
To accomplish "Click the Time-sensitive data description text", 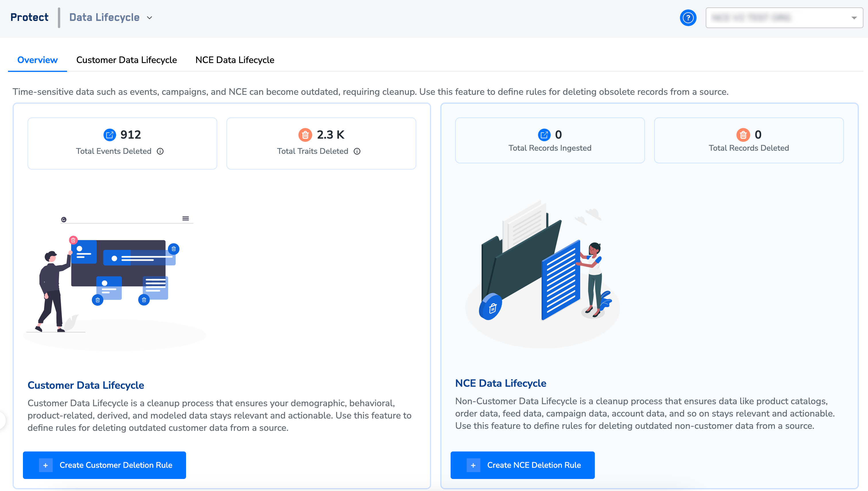I will coord(370,92).
